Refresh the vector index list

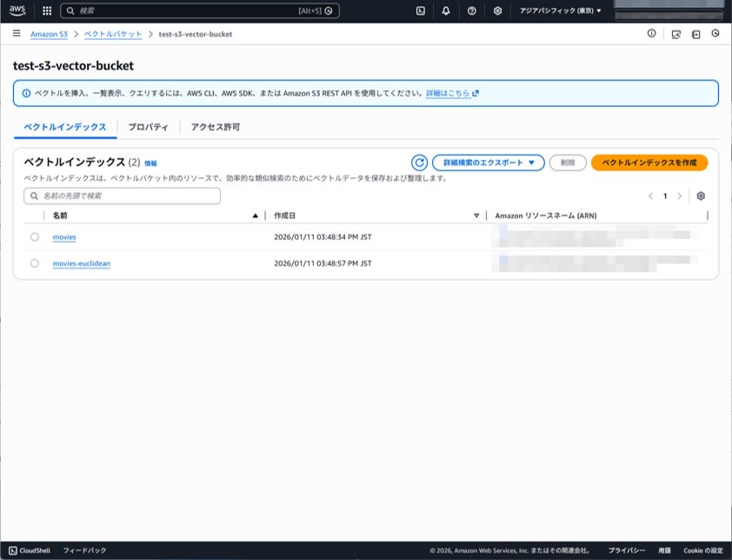(x=419, y=163)
